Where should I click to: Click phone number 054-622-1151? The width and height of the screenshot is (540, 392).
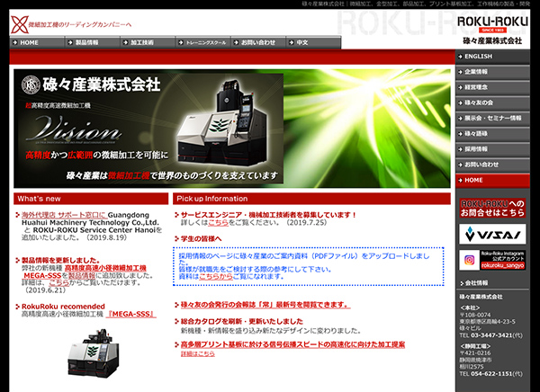coord(491,374)
